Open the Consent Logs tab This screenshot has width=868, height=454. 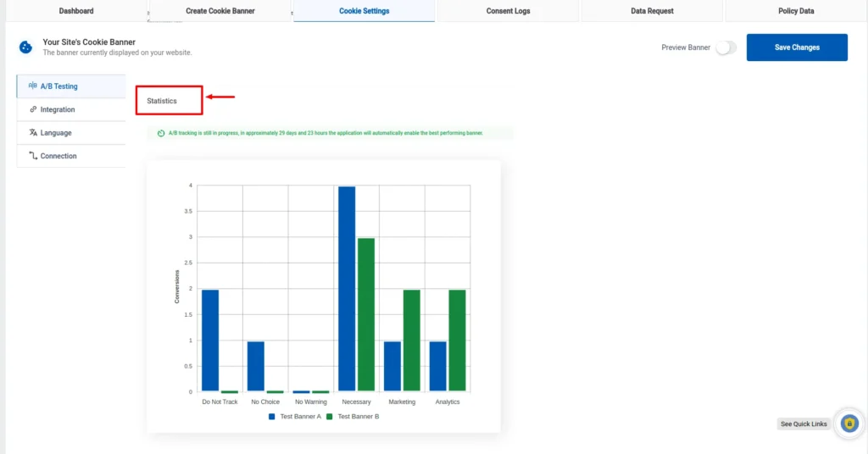pos(508,11)
